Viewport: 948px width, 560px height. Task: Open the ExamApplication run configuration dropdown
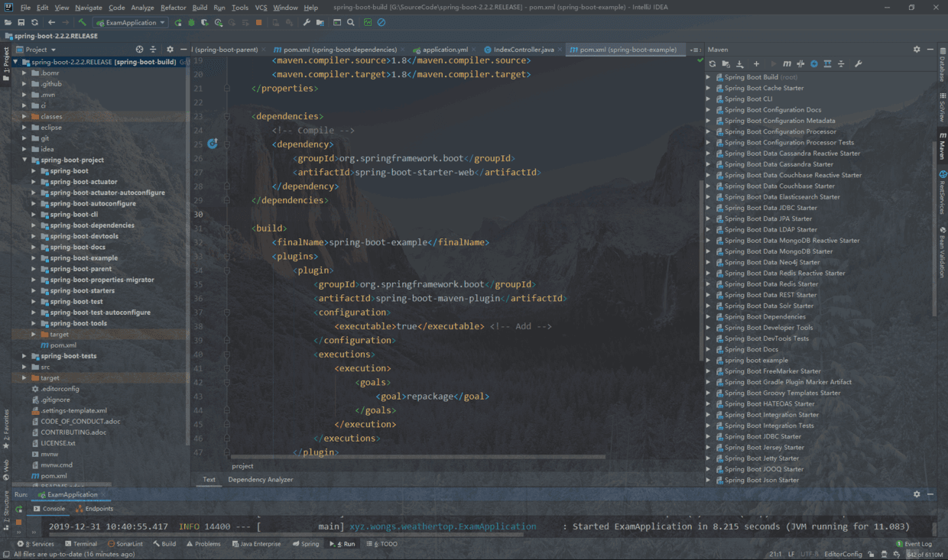click(131, 22)
